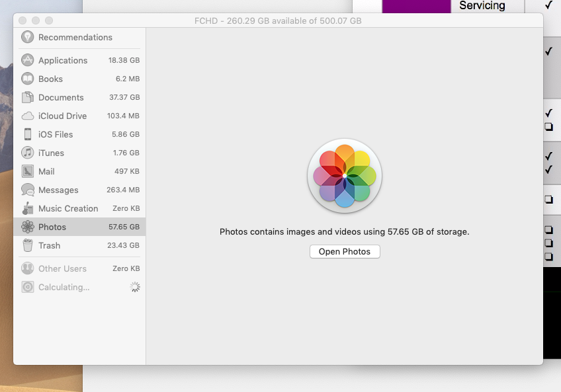This screenshot has width=561, height=392.
Task: Click the Zero KB Other Users size
Action: [x=126, y=268]
